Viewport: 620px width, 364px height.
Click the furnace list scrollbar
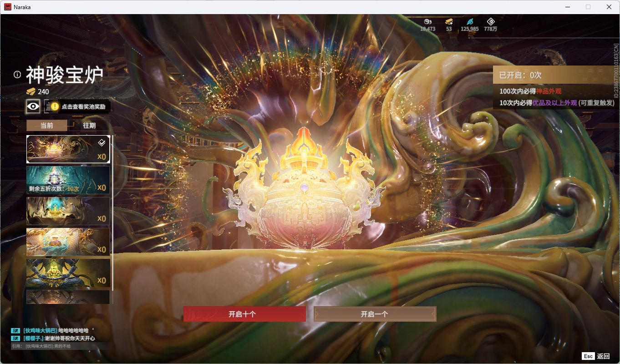[x=112, y=212]
